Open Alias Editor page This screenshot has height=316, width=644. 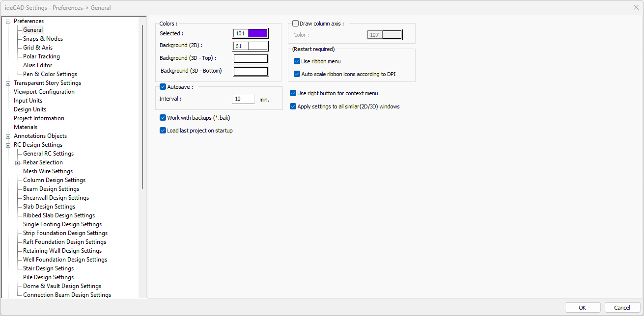click(x=37, y=65)
